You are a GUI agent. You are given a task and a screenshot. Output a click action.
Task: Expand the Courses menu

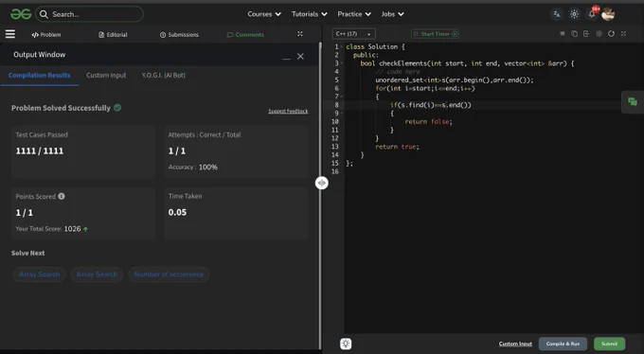tap(264, 14)
